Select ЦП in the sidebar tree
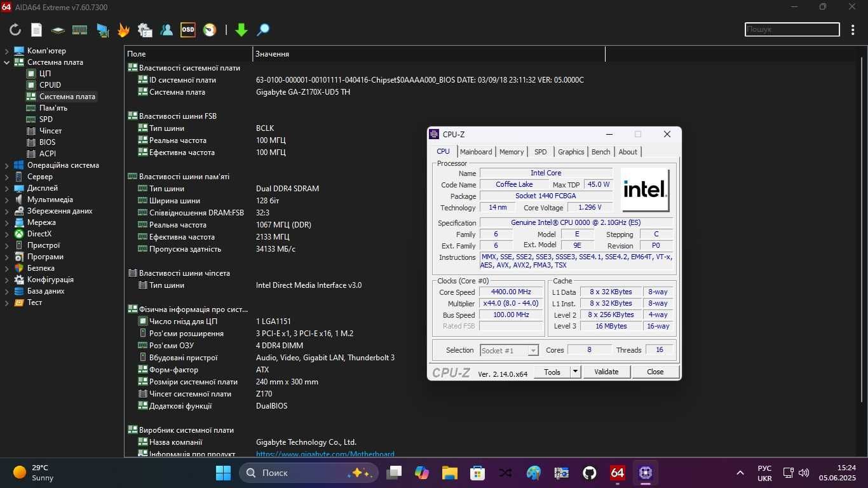This screenshot has height=488, width=868. pos(45,74)
